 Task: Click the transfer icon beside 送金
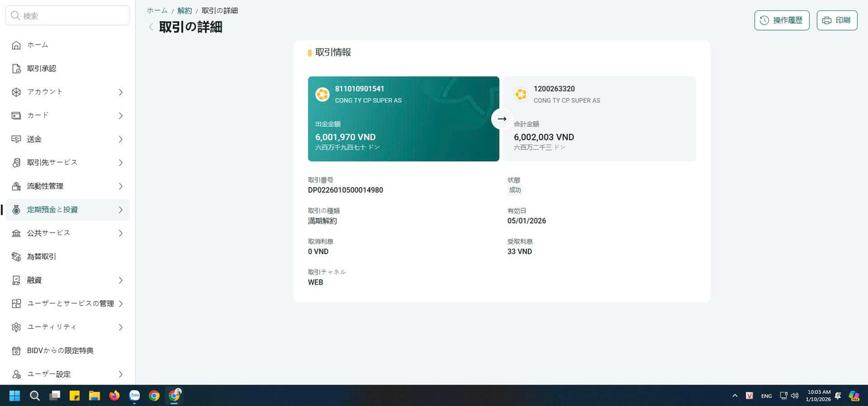16,139
